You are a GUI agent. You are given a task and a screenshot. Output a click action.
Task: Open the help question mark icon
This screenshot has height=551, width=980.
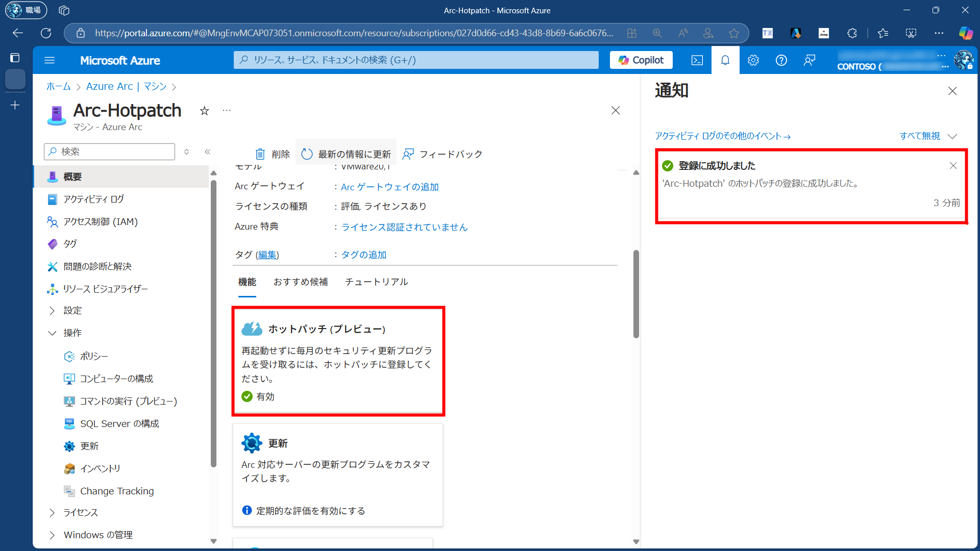(781, 60)
